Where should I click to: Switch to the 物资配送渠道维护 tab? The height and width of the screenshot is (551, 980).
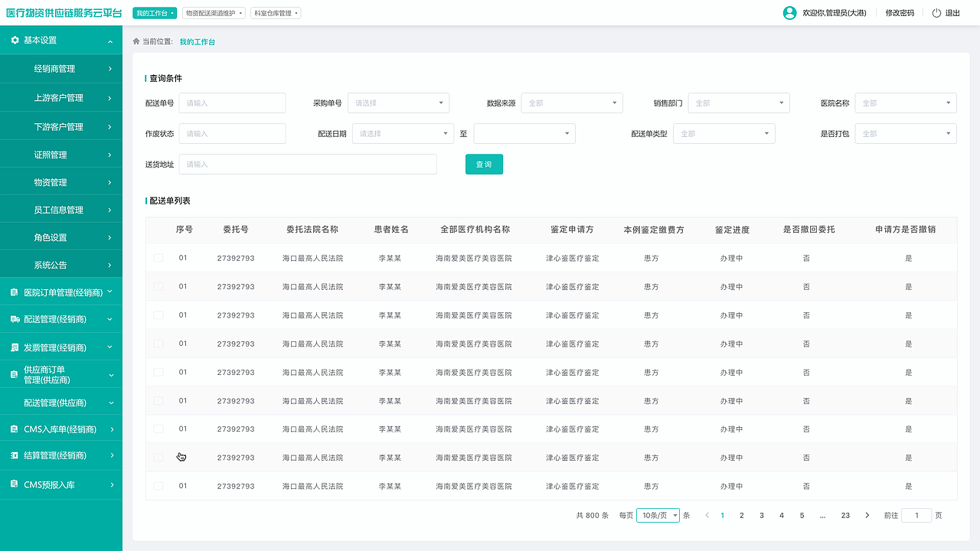click(214, 13)
